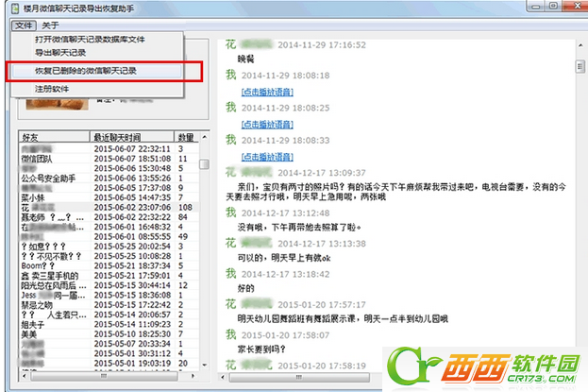This screenshot has height=392, width=588.
Task: Play voice message sent at 18:08:18
Action: (x=267, y=92)
